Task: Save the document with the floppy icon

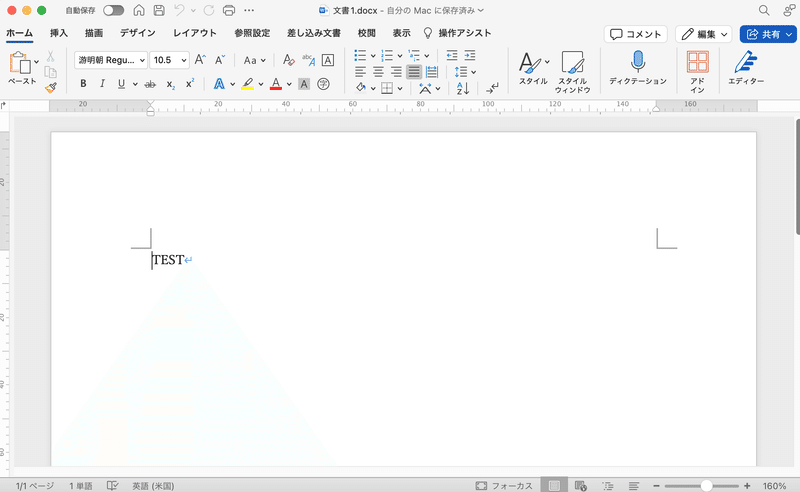Action: tap(159, 10)
